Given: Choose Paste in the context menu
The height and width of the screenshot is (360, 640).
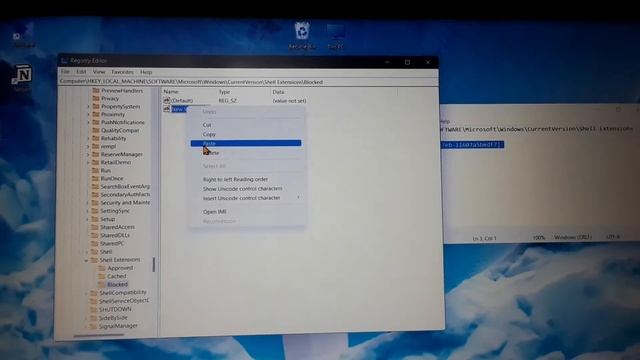Looking at the screenshot, I should [x=246, y=143].
